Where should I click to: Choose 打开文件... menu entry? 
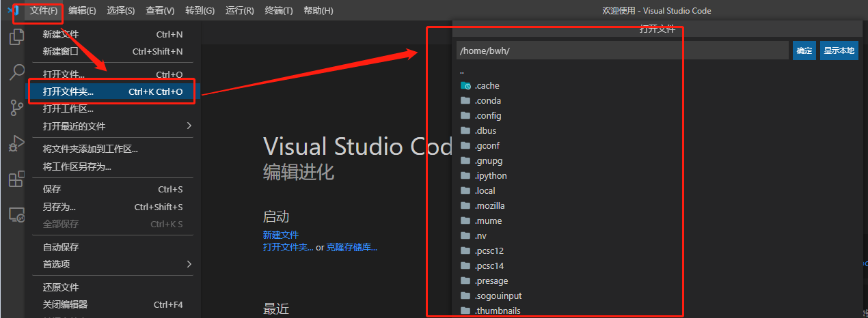pyautogui.click(x=112, y=74)
